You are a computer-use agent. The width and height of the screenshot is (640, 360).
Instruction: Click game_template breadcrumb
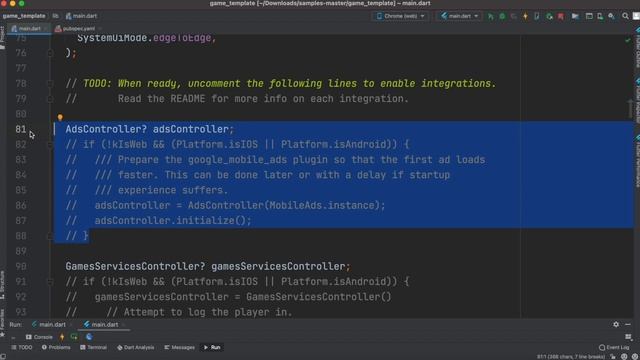click(24, 16)
